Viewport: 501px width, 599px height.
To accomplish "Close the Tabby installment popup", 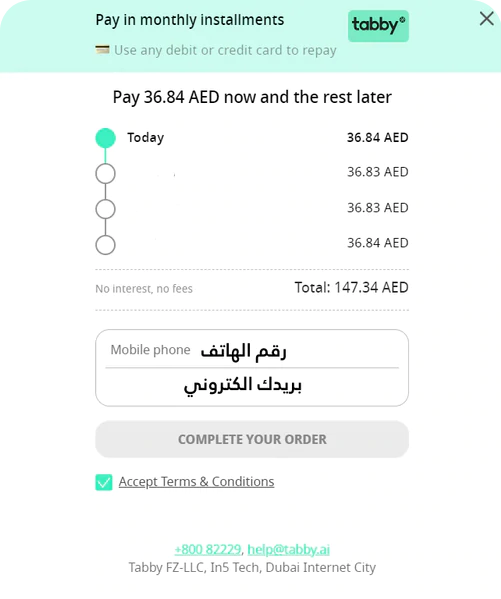I will click(486, 18).
